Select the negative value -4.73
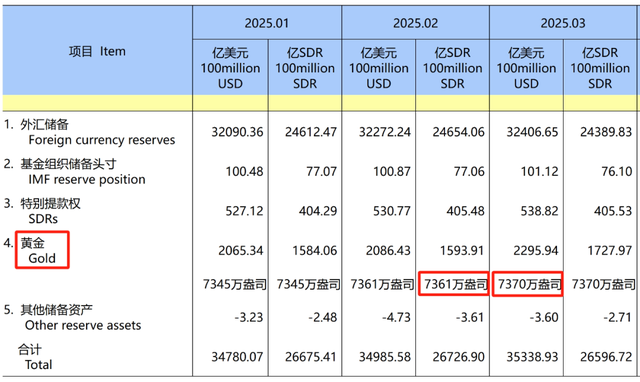 [x=396, y=318]
